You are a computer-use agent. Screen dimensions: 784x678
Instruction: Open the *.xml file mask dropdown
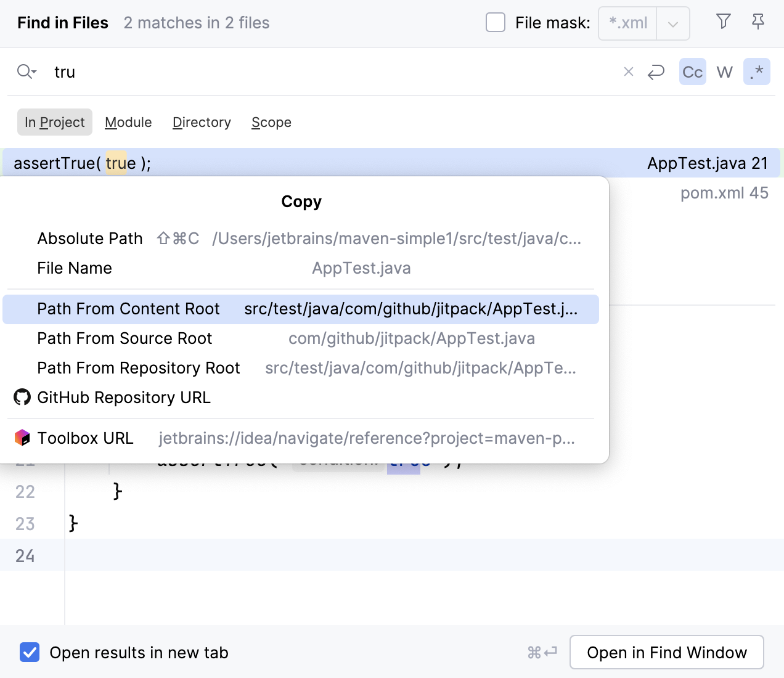pos(672,23)
